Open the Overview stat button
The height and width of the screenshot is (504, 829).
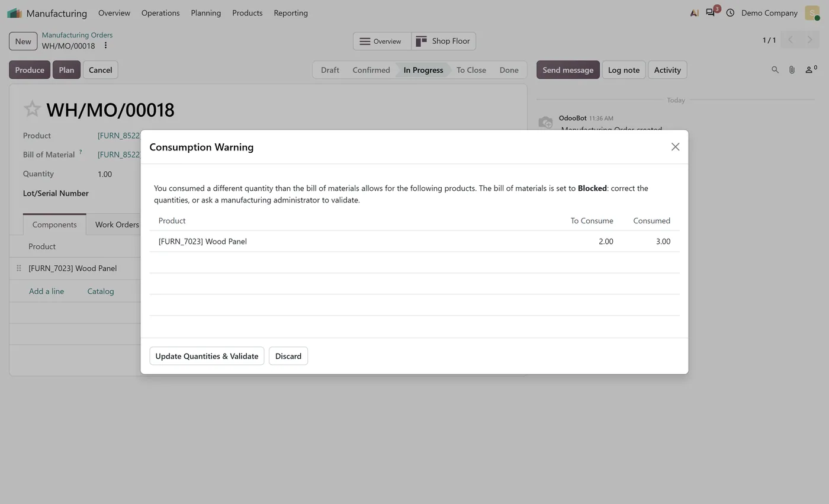382,41
